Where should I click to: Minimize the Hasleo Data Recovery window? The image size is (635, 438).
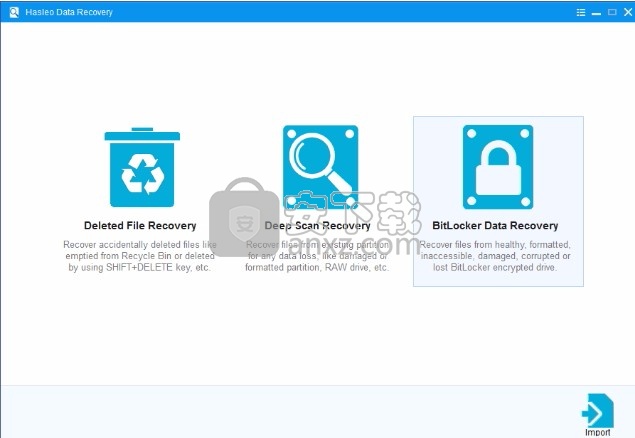[x=596, y=13]
